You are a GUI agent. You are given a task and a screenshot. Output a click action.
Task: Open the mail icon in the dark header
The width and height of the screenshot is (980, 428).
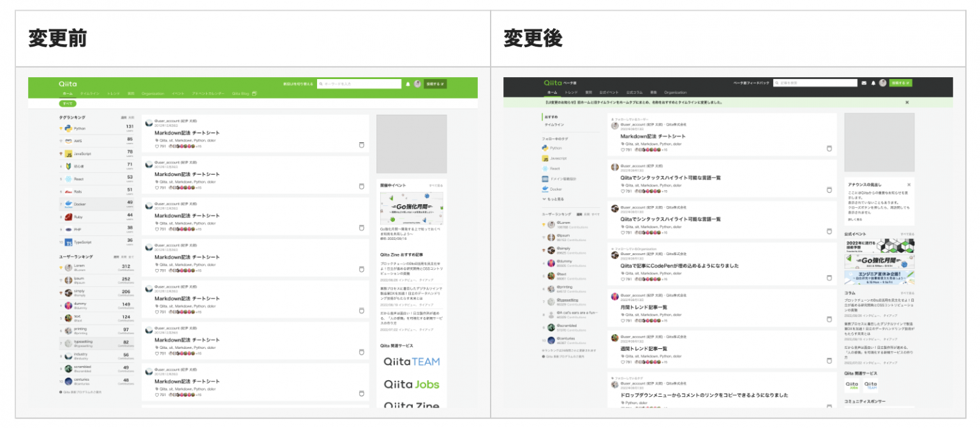tap(865, 83)
